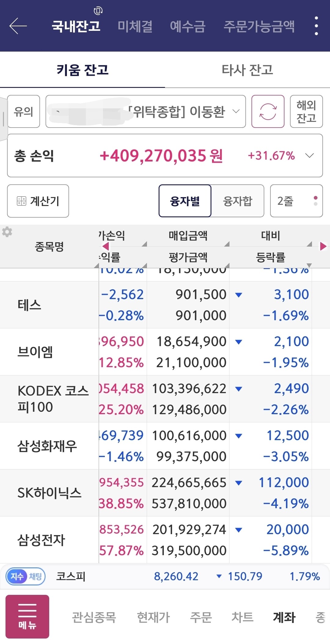Expand the 위탁종합 account dropdown
The height and width of the screenshot is (644, 330).
click(145, 111)
